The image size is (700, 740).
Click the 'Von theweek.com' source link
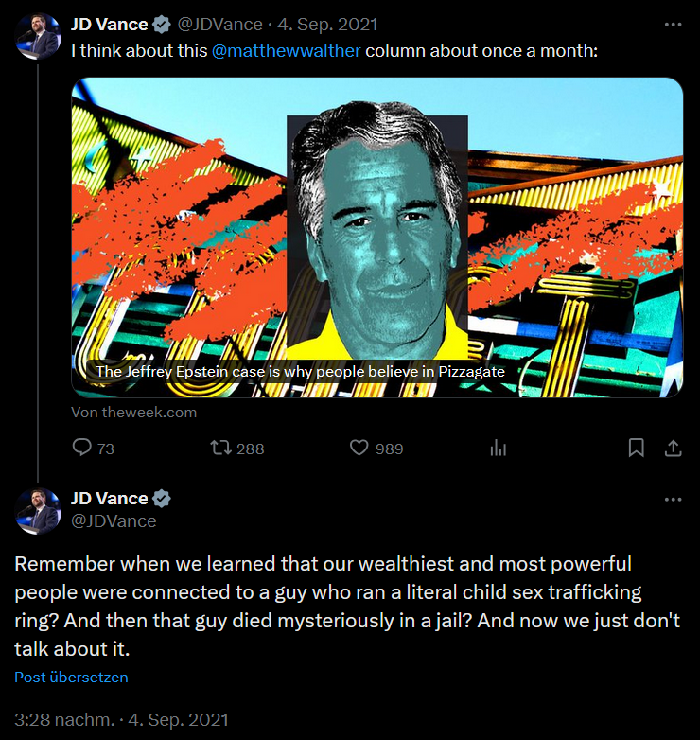(134, 413)
